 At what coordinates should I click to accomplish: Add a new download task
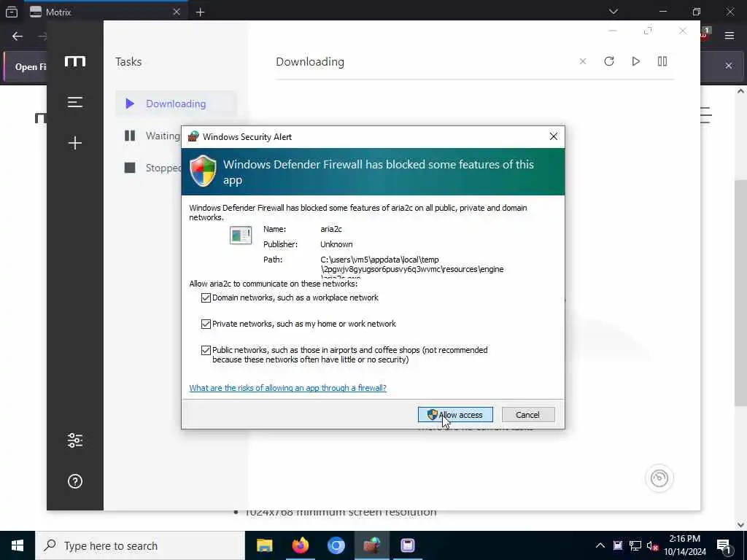(75, 143)
